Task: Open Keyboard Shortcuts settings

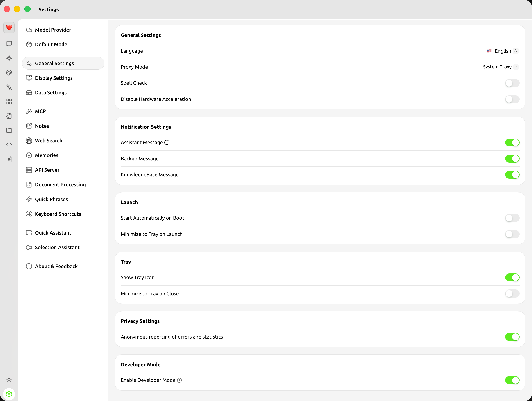Action: coord(58,214)
